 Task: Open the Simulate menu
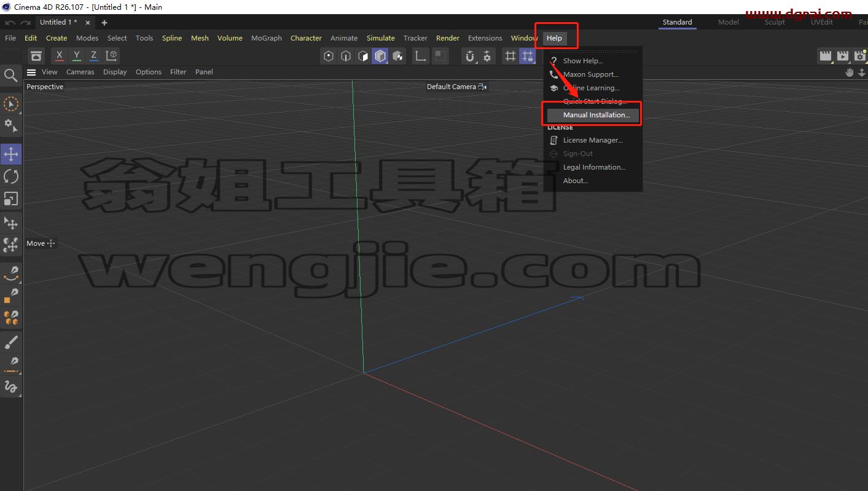381,38
